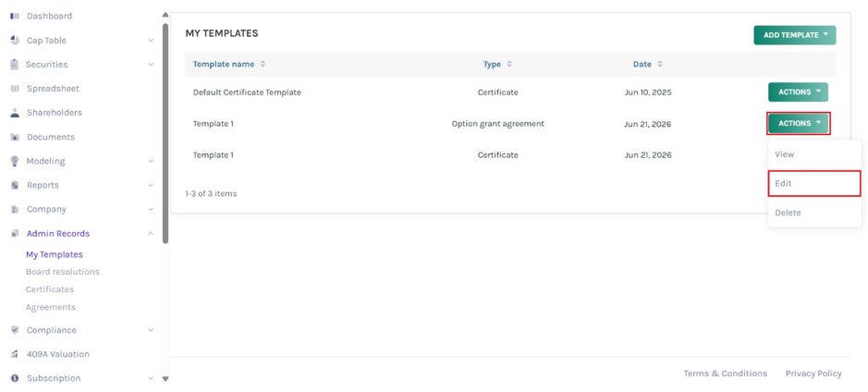
Task: Expand the Cap Table menu chevron
Action: (x=151, y=41)
